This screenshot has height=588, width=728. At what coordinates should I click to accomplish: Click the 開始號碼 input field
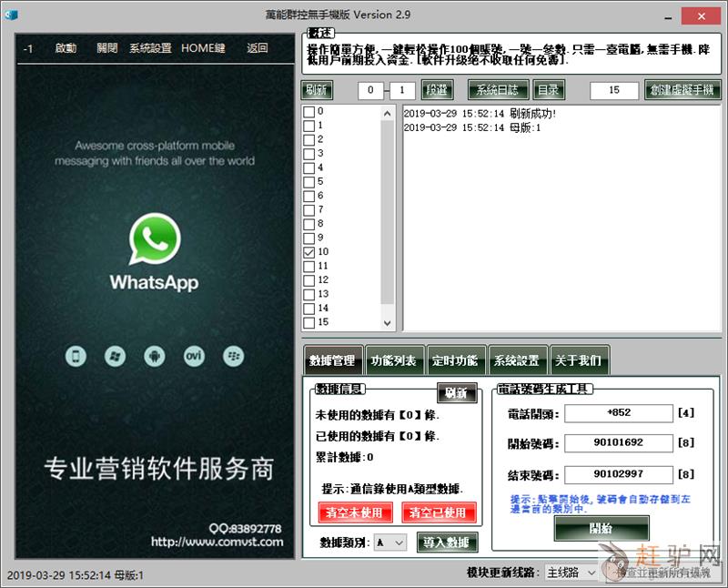[x=619, y=443]
